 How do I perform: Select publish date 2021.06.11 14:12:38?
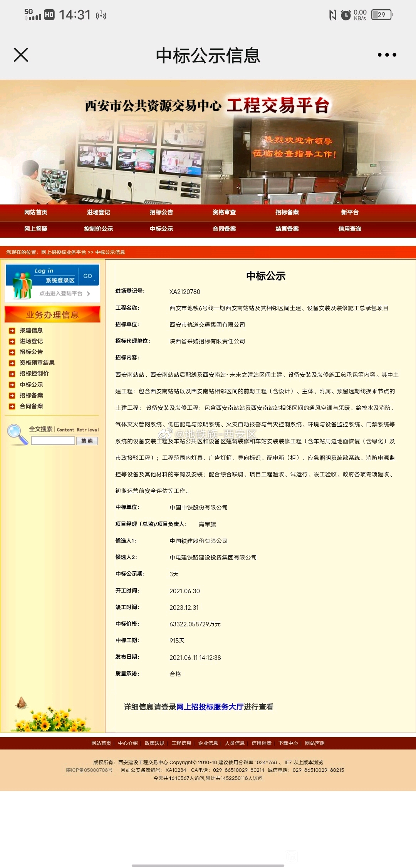195,658
